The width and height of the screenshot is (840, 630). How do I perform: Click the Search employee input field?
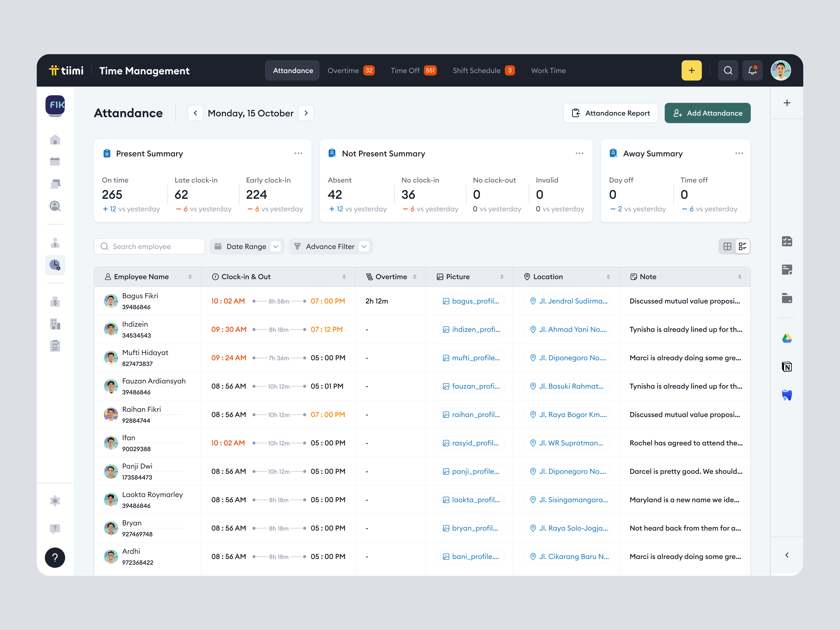(149, 246)
